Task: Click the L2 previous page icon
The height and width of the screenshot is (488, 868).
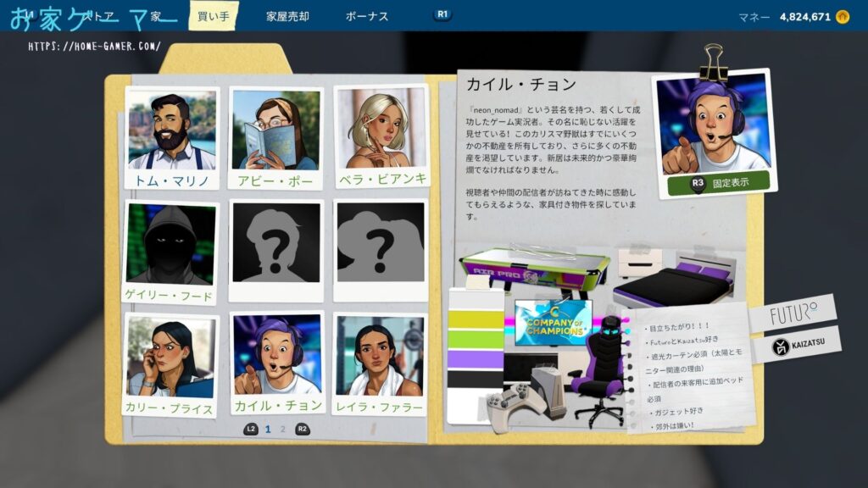Action: (251, 429)
